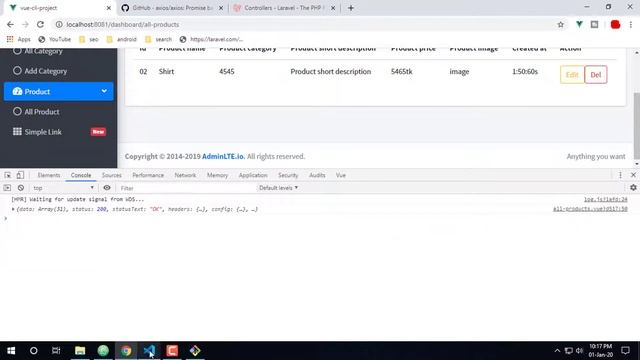Toggle the live expression eye icon
The height and width of the screenshot is (360, 640).
point(107,188)
